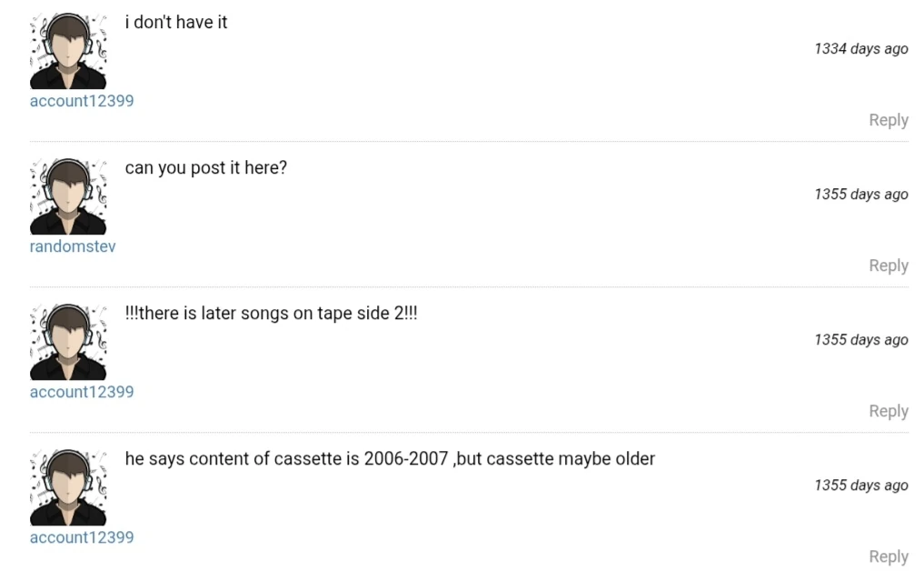Screen dimensions: 924x571
Task: Click the avatar beside "i don't have it"
Action: [x=68, y=52]
